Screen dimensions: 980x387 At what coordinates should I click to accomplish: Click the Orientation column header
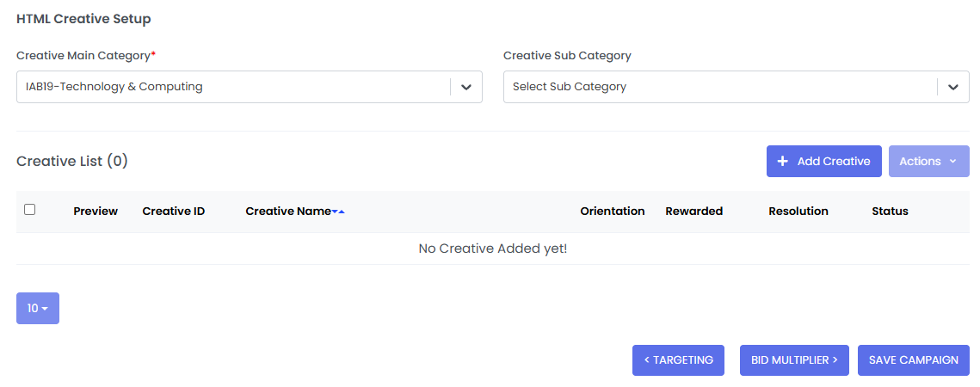point(613,212)
